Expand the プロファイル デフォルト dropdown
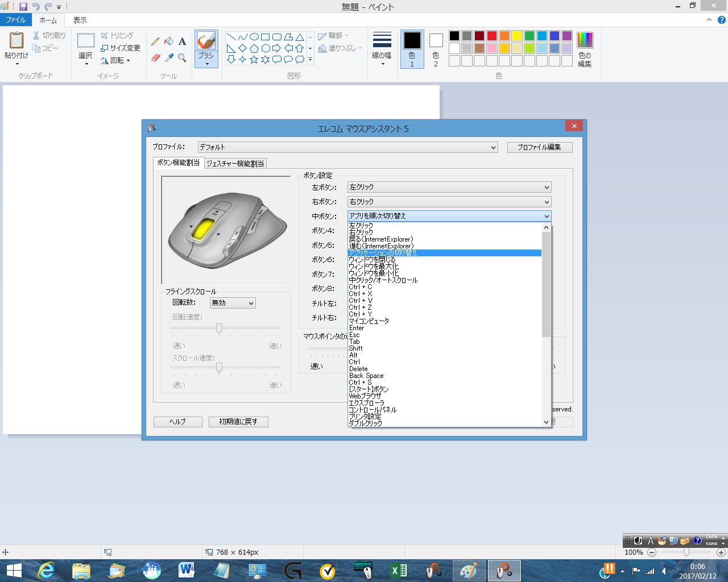This screenshot has width=728, height=582. point(348,147)
